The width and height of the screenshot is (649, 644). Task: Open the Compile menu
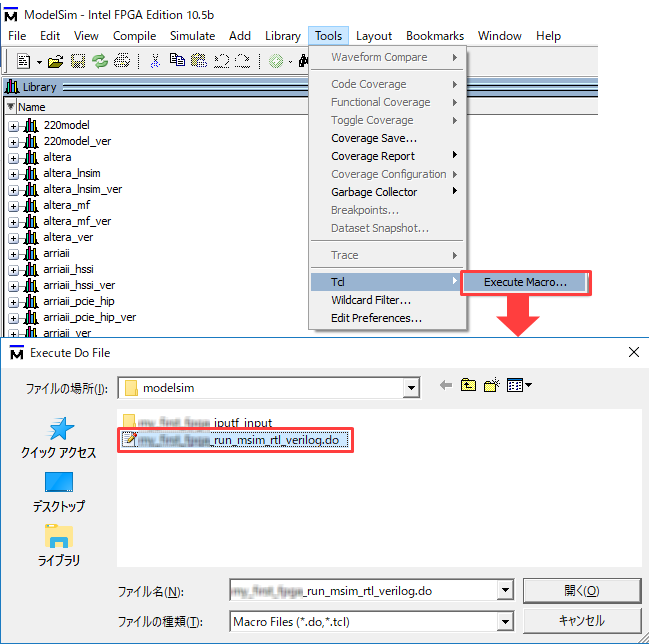coord(134,36)
